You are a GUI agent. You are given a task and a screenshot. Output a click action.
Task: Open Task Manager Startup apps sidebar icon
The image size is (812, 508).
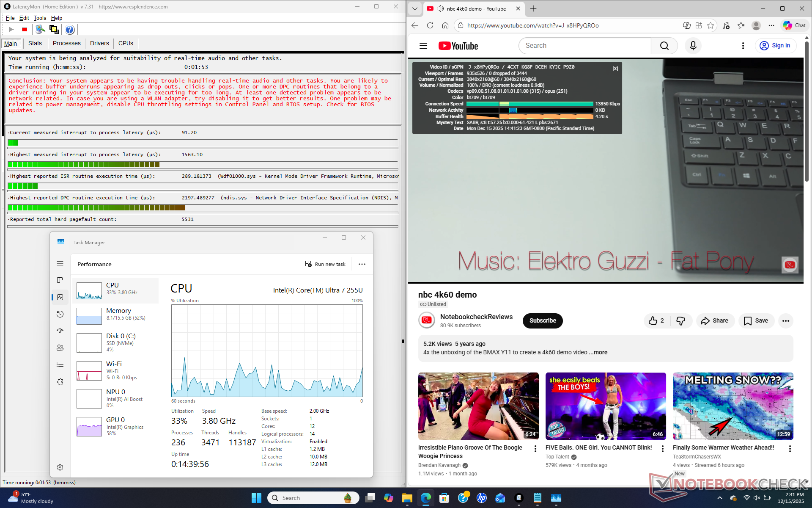tap(60, 331)
